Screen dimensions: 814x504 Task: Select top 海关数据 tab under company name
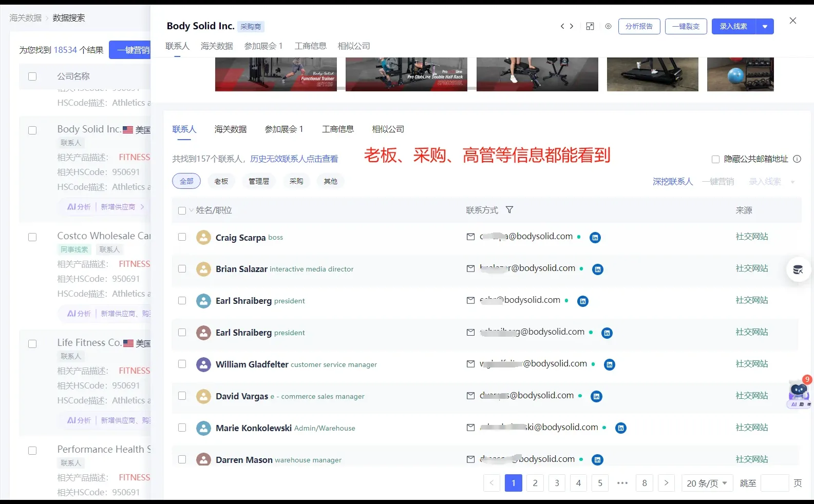point(217,46)
